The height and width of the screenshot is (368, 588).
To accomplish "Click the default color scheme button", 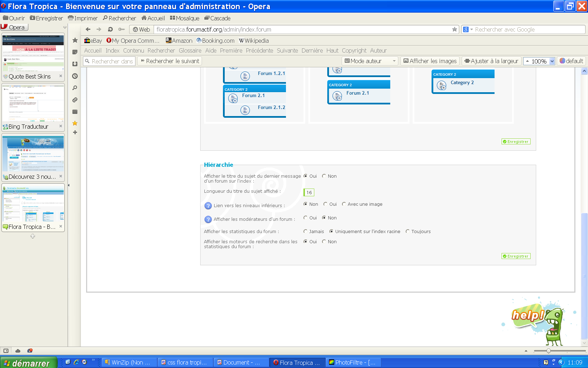I will pos(572,61).
